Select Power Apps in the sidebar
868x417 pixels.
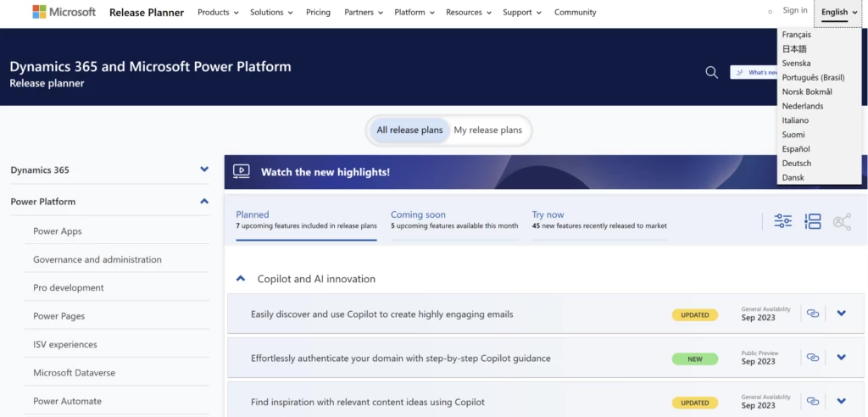pos(58,231)
